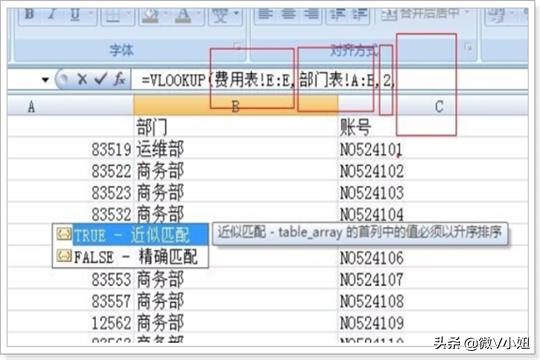Click the borders button in font group

click(113, 14)
